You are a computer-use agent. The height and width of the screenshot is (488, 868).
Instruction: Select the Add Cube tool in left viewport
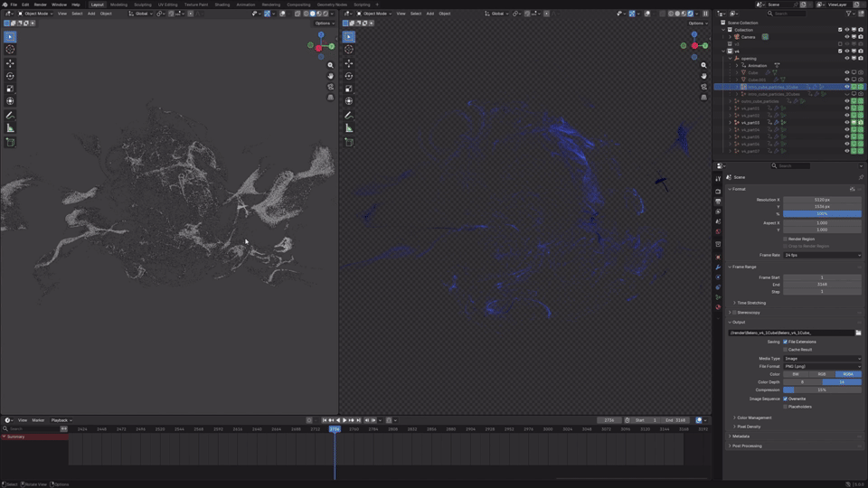(10, 142)
